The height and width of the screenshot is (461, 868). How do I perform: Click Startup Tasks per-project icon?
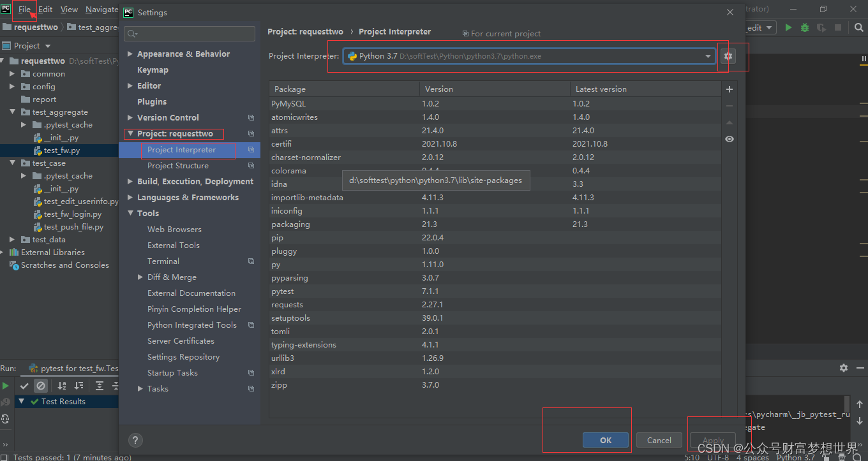pyautogui.click(x=251, y=373)
